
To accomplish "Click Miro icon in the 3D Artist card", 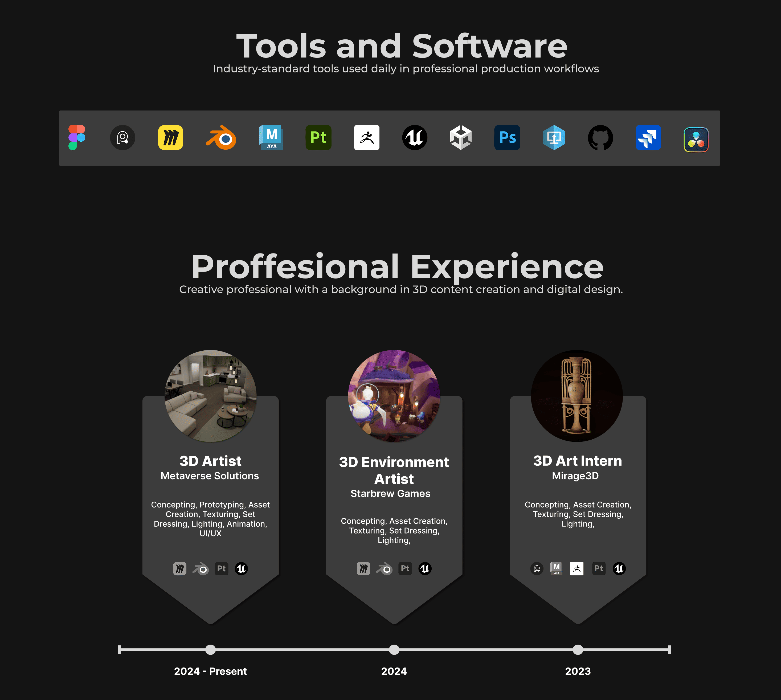I will click(x=179, y=568).
